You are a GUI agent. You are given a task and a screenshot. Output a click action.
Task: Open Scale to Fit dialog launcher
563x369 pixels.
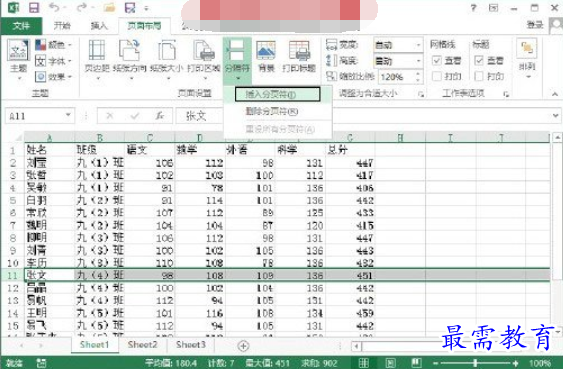click(421, 94)
